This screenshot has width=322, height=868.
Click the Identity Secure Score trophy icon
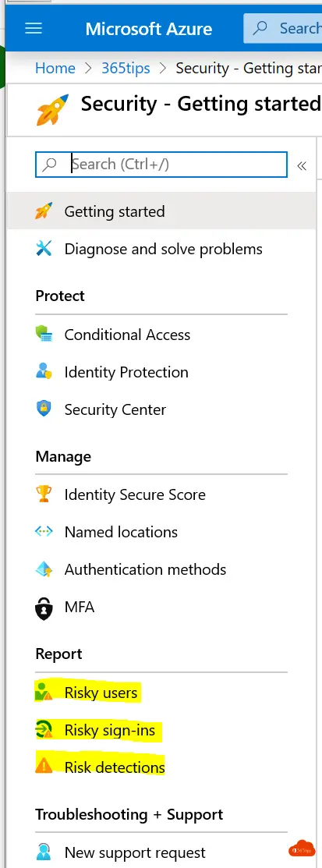[x=44, y=494]
